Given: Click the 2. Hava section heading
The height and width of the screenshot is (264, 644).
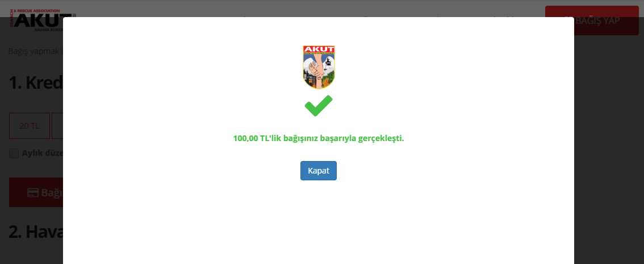Looking at the screenshot, I should point(36,232).
